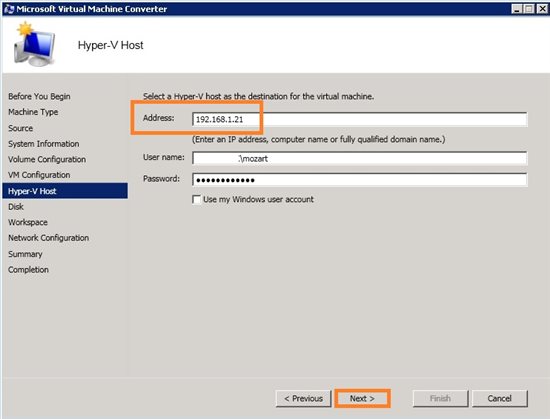This screenshot has height=419, width=550.
Task: Click the Previous button
Action: pos(303,399)
